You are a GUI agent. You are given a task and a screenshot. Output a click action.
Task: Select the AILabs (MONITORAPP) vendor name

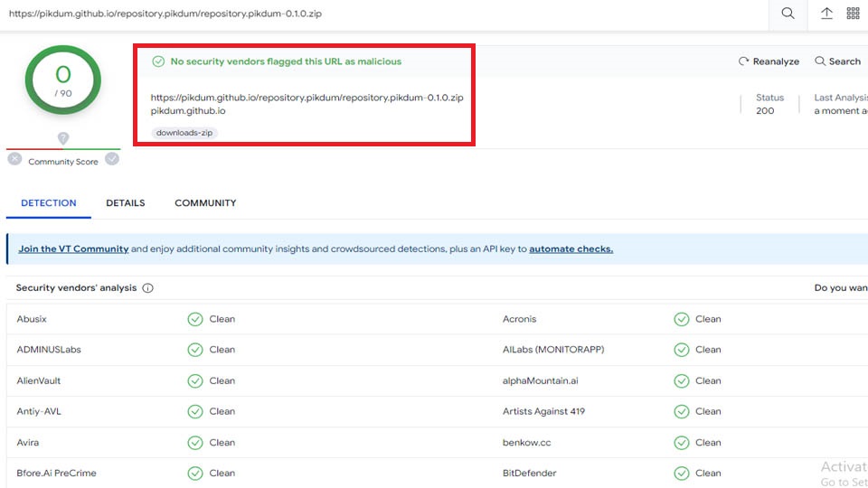[553, 350]
